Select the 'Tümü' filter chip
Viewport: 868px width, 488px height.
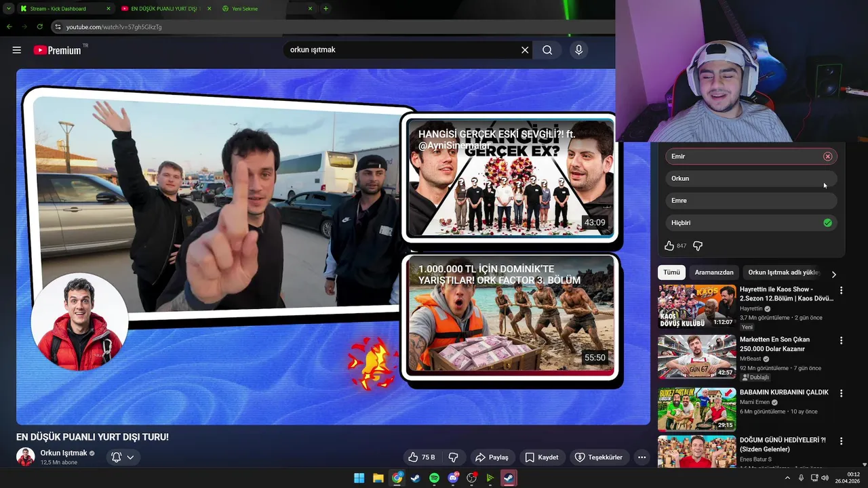(671, 272)
